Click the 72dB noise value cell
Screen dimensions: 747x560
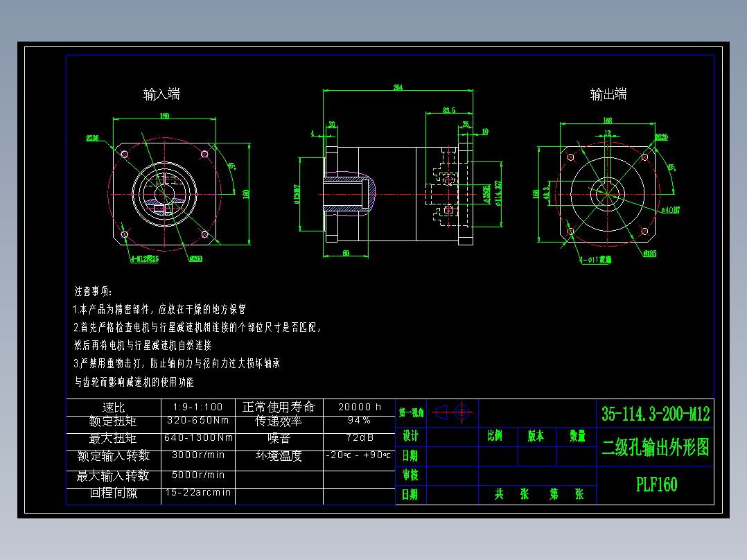[358, 437]
